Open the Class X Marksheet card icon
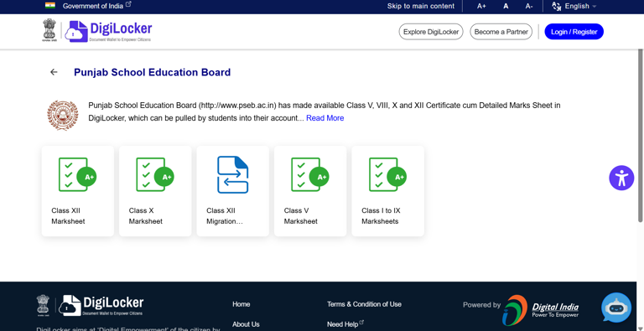Screen dimensions: 644x331 pos(155,174)
